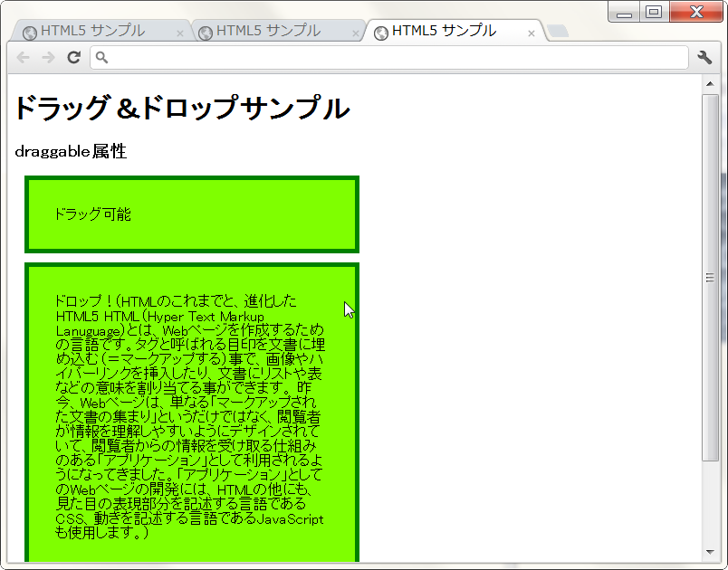This screenshot has height=570, width=728.
Task: Click the scrollbar up arrow
Action: [x=710, y=84]
